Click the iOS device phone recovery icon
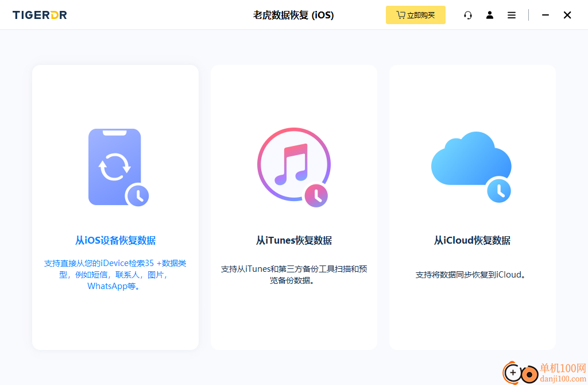Viewport: 588px width, 385px height. coord(118,167)
